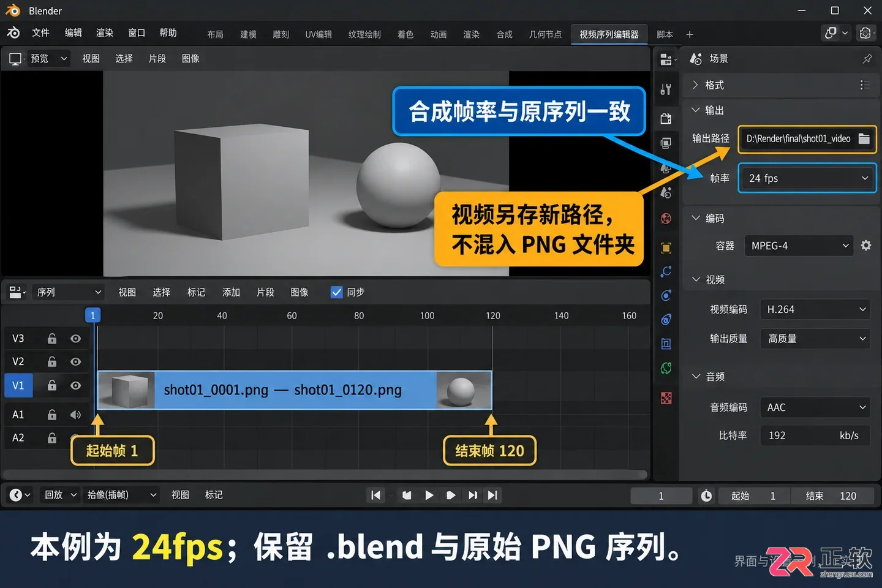Open the Output properties tab icon

666,143
